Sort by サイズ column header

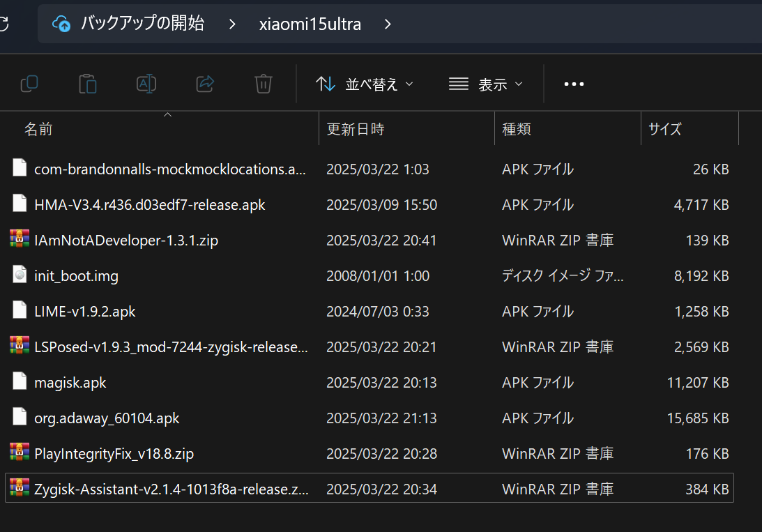pos(665,129)
